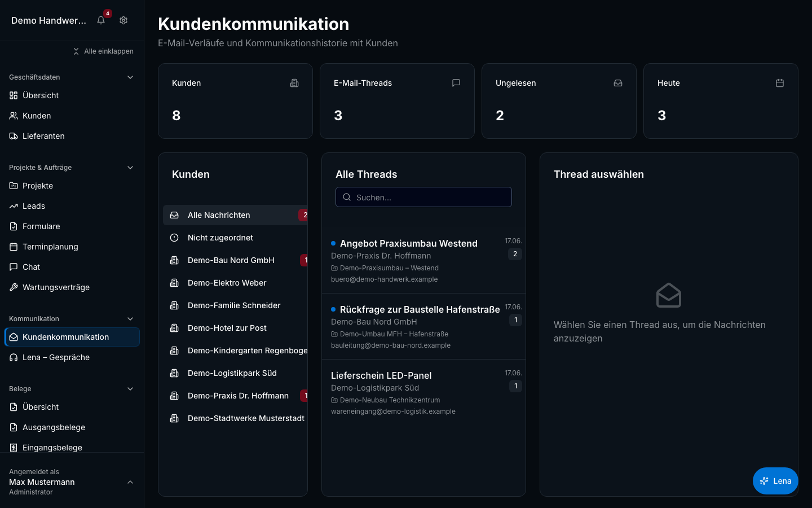Open thread Rückfrage zur Baustelle Hafenstraße
The height and width of the screenshot is (508, 812).
[x=423, y=326]
